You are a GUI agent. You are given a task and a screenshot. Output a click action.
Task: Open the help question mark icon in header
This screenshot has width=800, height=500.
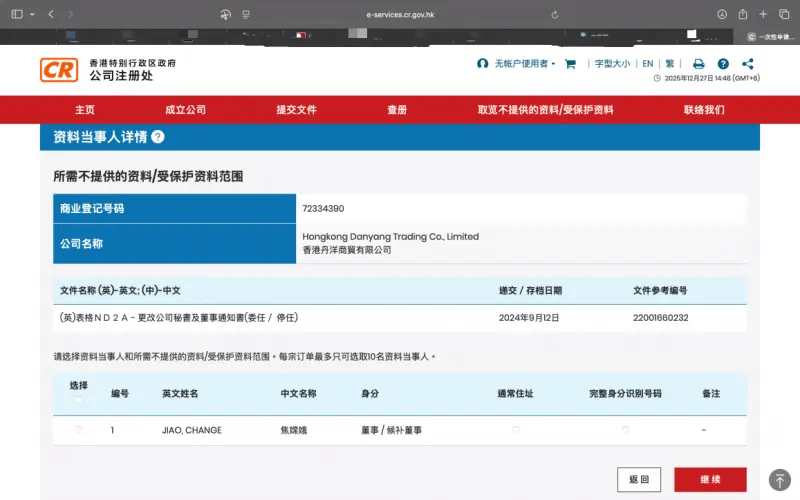tap(723, 63)
